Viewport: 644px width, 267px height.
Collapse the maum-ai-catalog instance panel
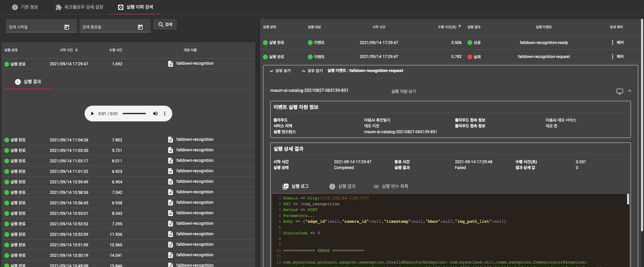(630, 91)
